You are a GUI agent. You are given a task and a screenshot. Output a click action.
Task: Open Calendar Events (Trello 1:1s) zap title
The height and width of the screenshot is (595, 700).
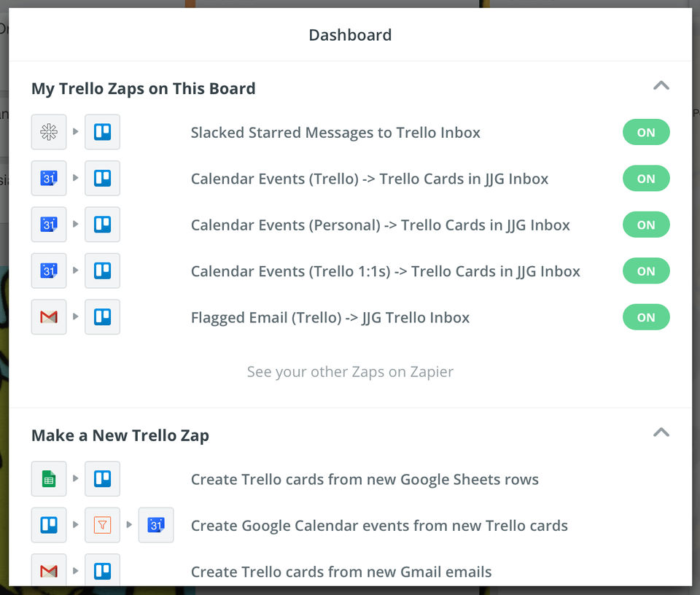point(385,271)
